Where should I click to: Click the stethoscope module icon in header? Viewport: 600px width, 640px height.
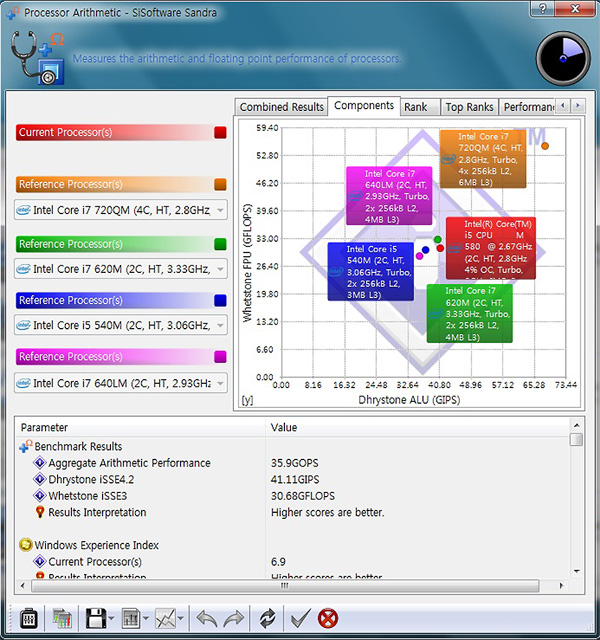37,57
